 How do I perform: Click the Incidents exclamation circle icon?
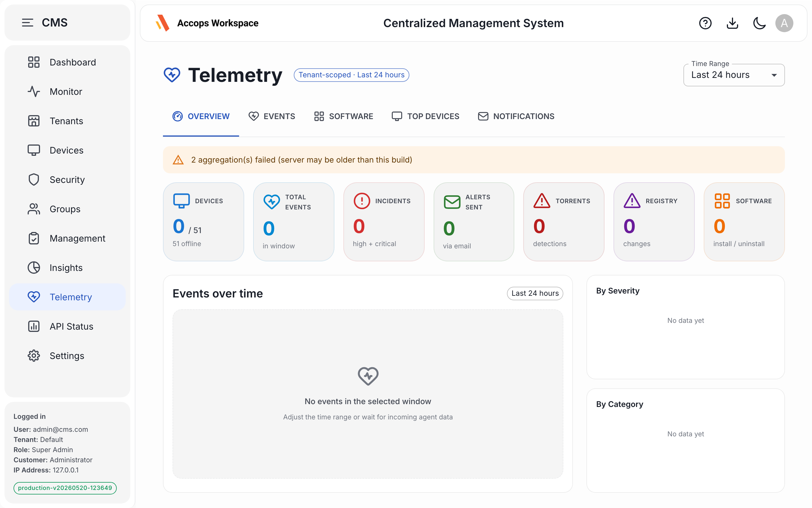tap(362, 201)
